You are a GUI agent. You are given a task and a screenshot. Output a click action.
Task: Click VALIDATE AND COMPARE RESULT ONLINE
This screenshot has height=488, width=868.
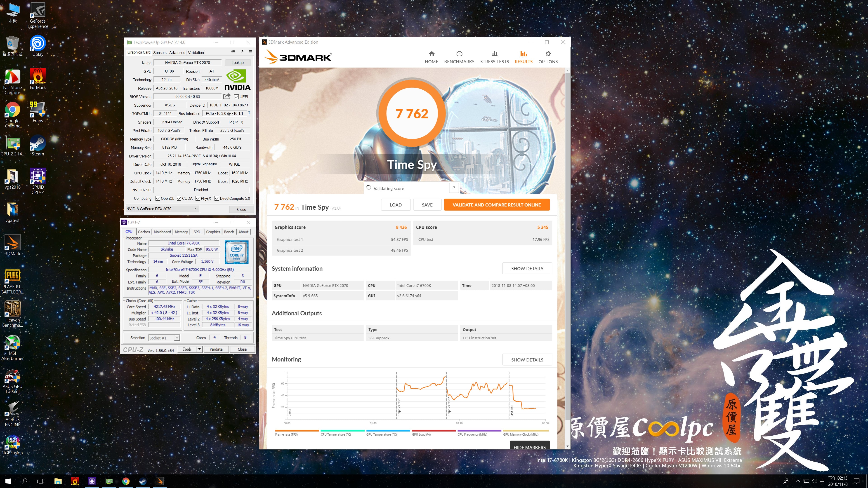click(x=497, y=205)
